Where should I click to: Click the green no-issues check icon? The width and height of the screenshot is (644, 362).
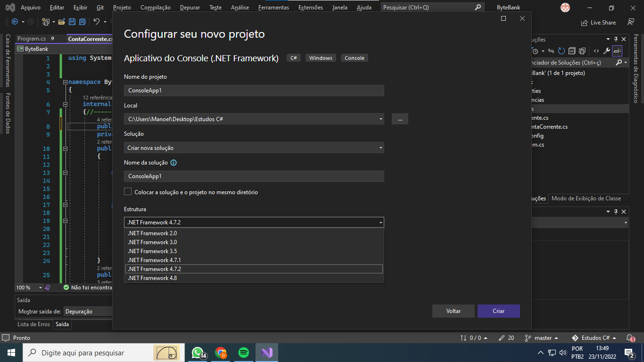click(x=66, y=287)
